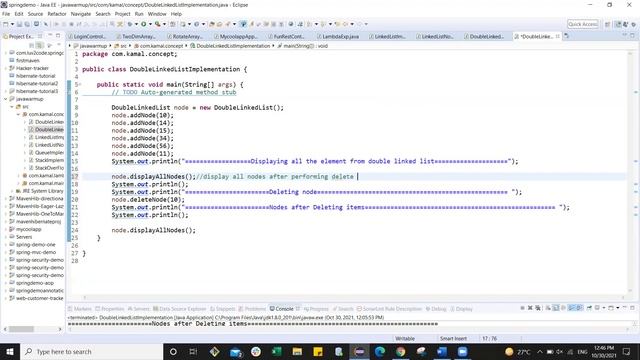Switch to the Data Source Explorer tab
The height and width of the screenshot is (360, 640).
[180, 309]
